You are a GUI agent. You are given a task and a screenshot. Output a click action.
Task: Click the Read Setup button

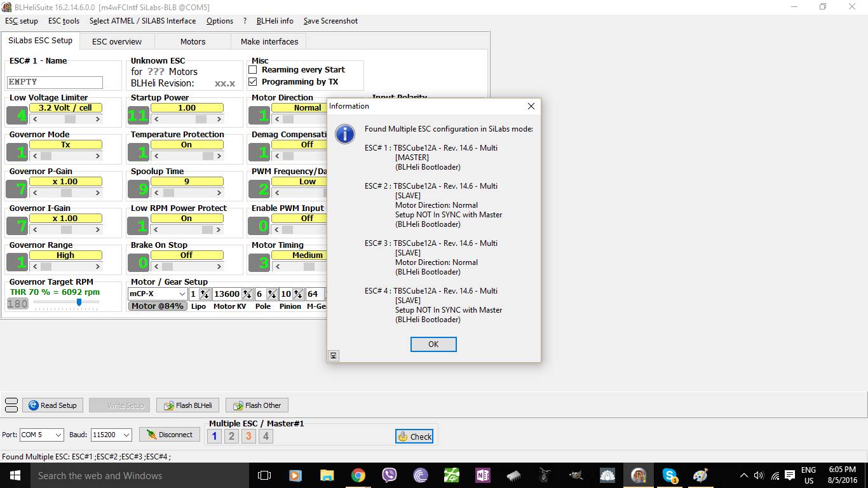point(53,405)
